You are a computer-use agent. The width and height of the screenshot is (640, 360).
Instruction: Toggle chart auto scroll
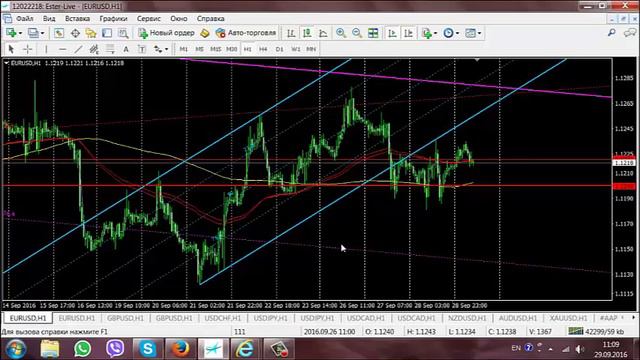coord(392,33)
